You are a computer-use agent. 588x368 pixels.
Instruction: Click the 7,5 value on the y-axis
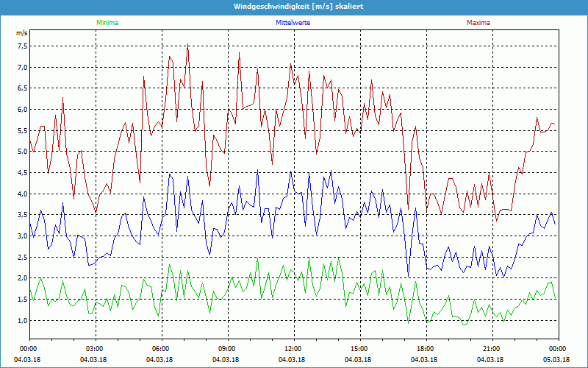[x=21, y=46]
